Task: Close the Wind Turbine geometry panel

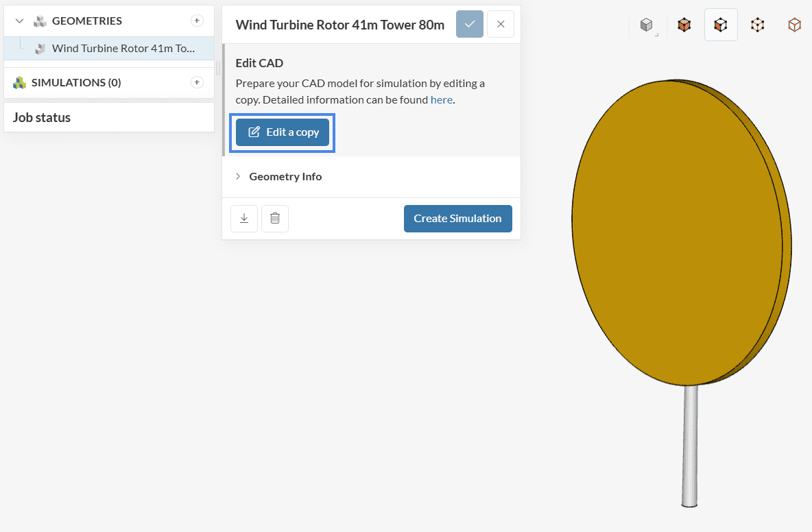Action: coord(501,24)
